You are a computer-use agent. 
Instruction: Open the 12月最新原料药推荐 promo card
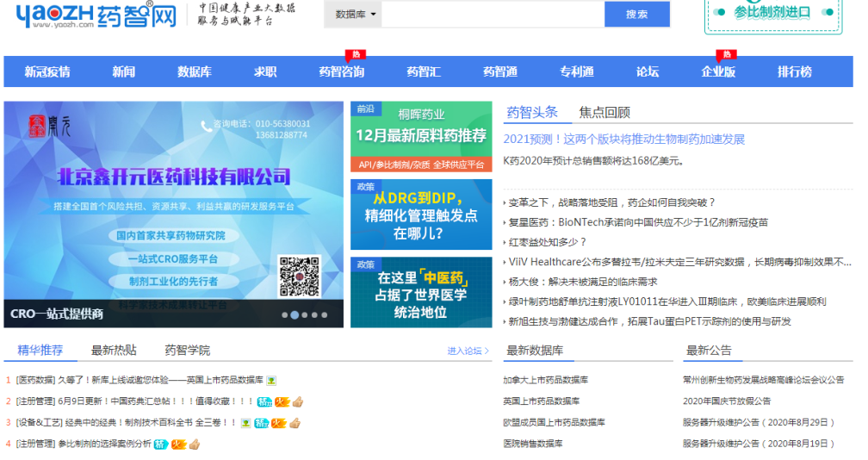coord(421,137)
